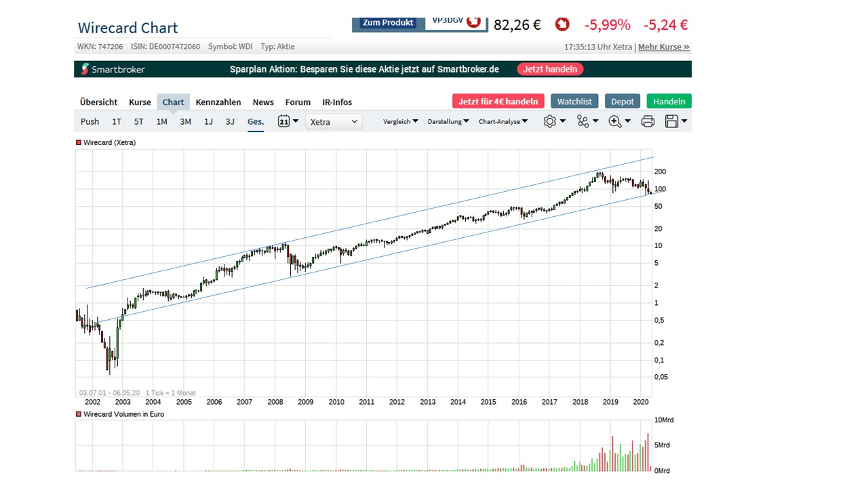
Task: Click the 82,26 € price value
Action: pyautogui.click(x=517, y=25)
